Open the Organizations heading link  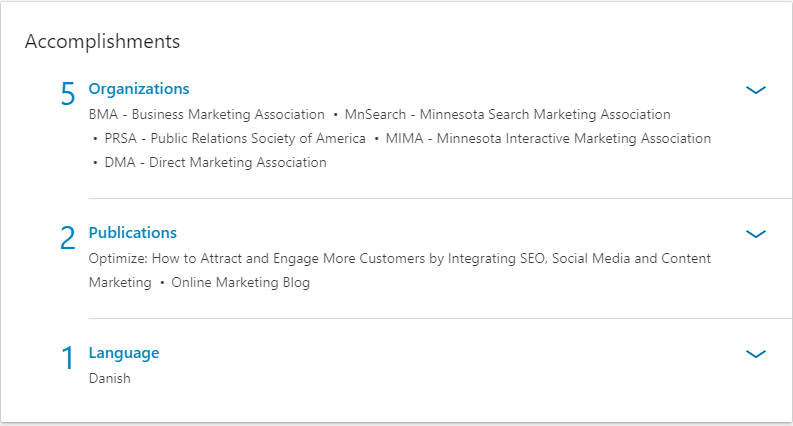click(139, 89)
